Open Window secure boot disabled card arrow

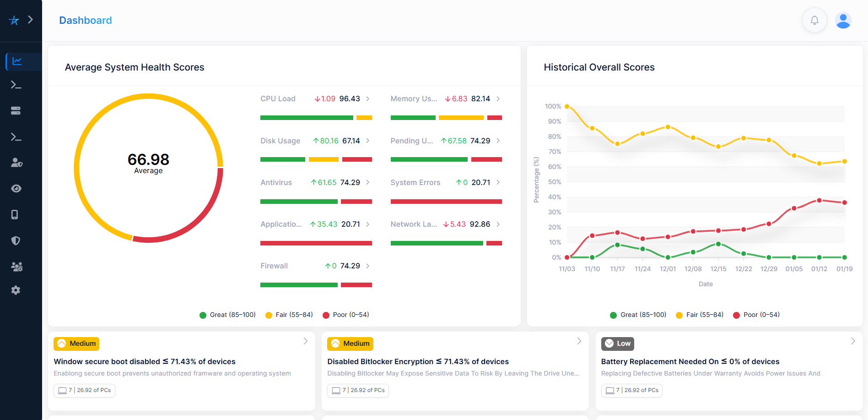(x=306, y=341)
